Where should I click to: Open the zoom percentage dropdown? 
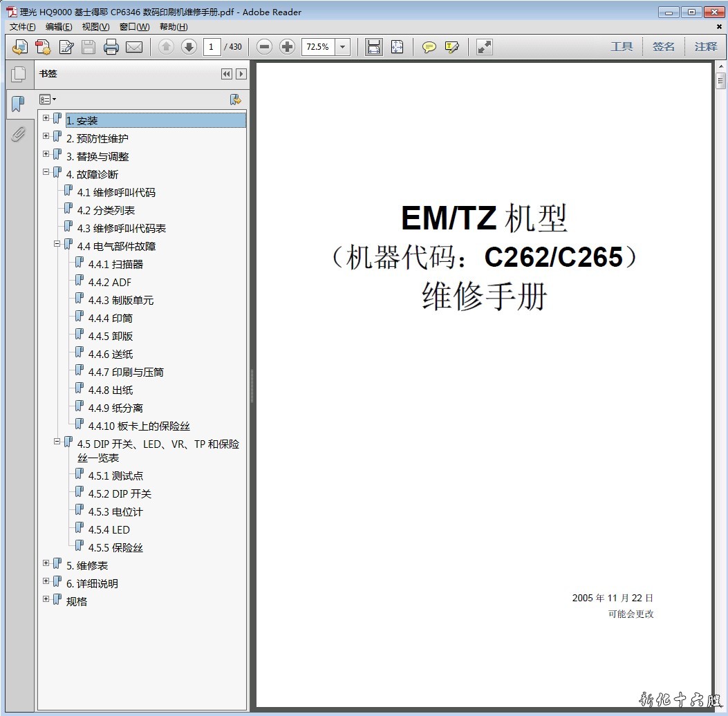point(342,47)
